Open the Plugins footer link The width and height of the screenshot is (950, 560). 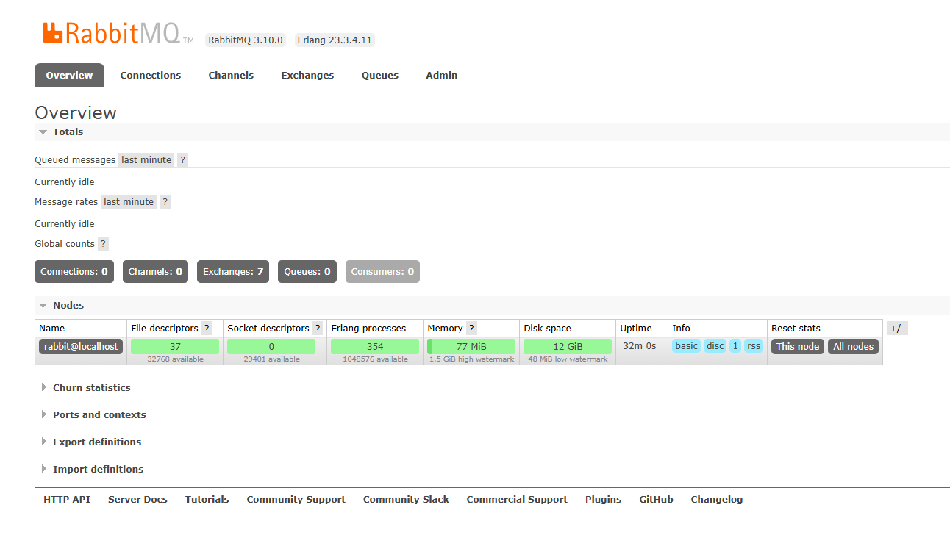(603, 499)
